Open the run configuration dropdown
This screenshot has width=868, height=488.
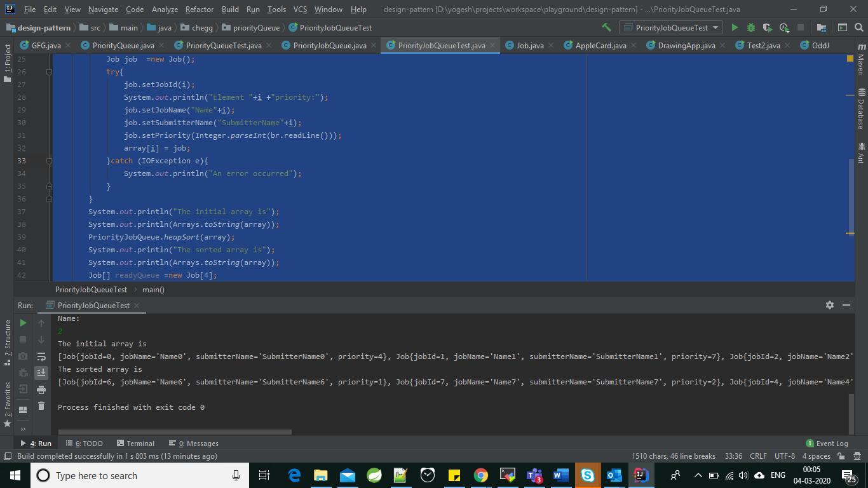672,28
